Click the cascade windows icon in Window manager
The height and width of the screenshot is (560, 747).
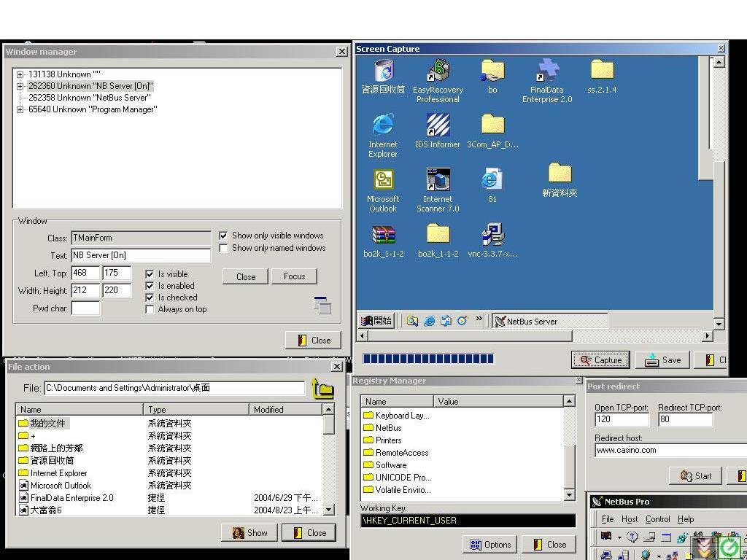(322, 306)
